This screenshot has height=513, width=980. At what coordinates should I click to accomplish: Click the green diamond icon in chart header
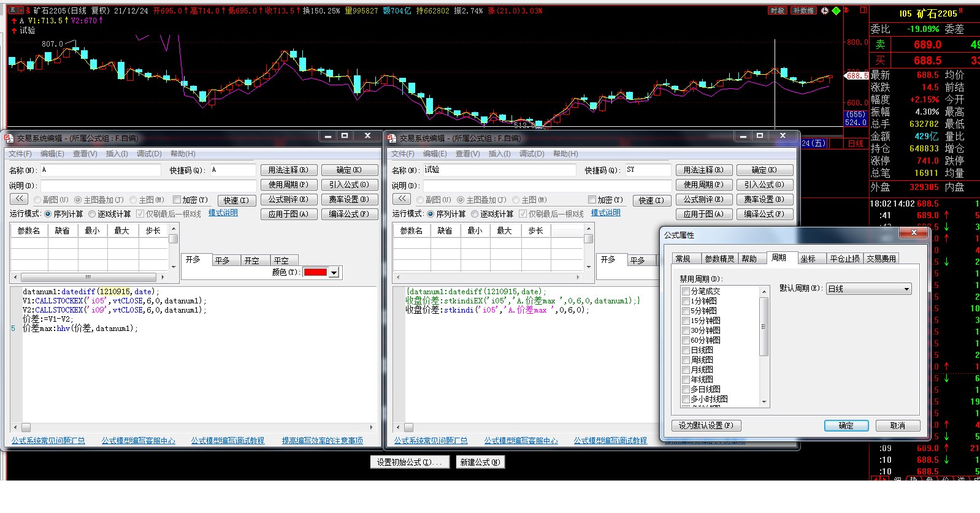(836, 10)
